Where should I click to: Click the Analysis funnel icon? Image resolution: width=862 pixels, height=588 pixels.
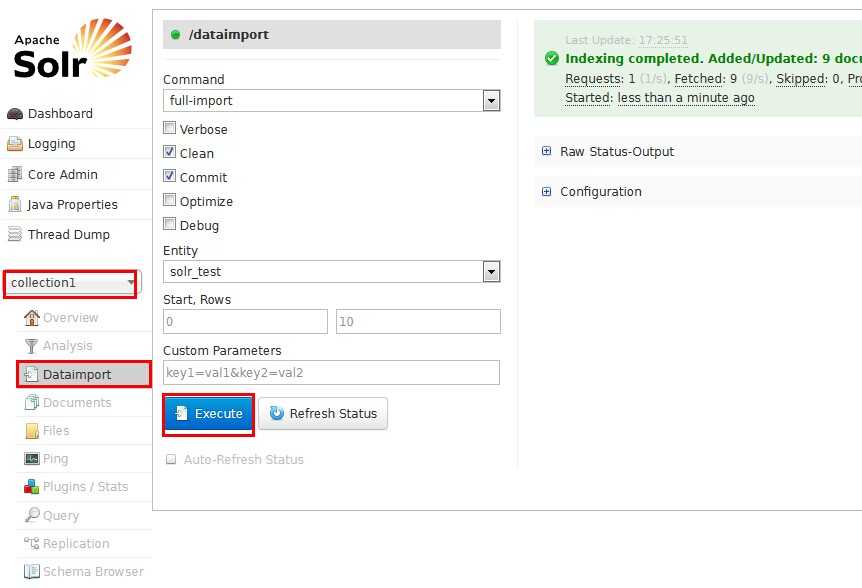point(31,346)
